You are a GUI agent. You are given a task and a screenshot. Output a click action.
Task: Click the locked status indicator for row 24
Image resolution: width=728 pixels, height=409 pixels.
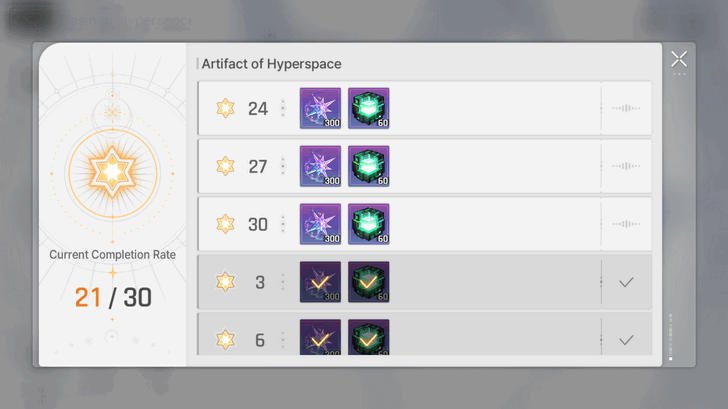(x=626, y=108)
